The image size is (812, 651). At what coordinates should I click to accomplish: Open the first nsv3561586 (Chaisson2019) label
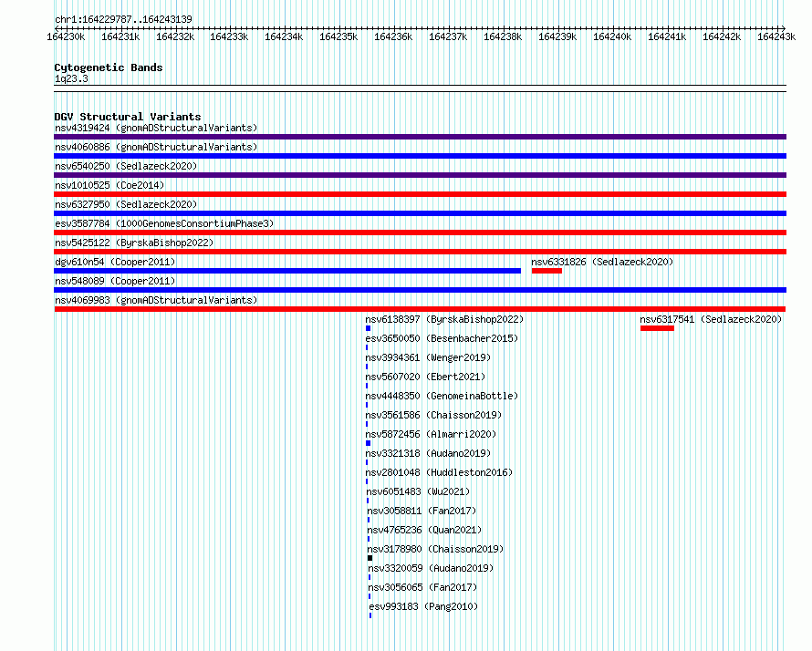tap(433, 415)
